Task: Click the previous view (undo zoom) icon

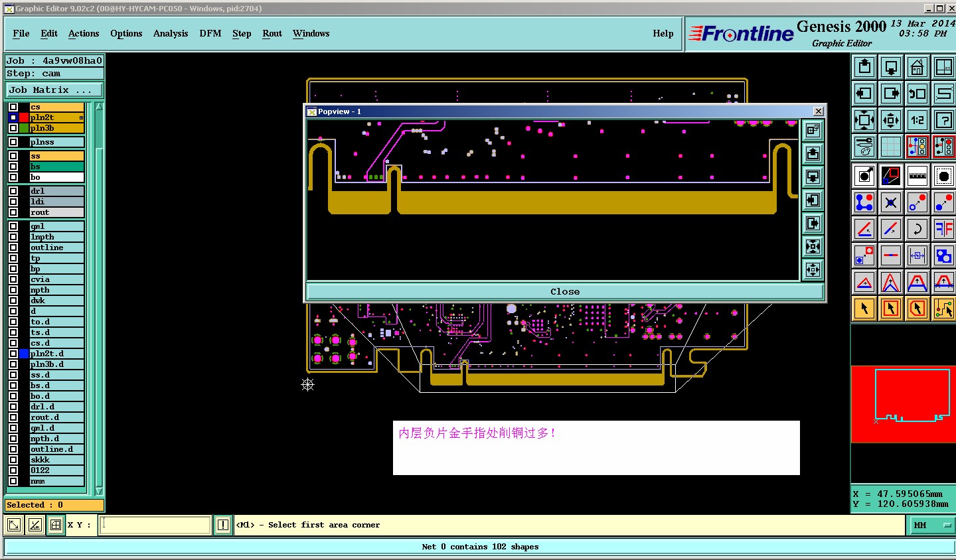Action: click(x=917, y=94)
